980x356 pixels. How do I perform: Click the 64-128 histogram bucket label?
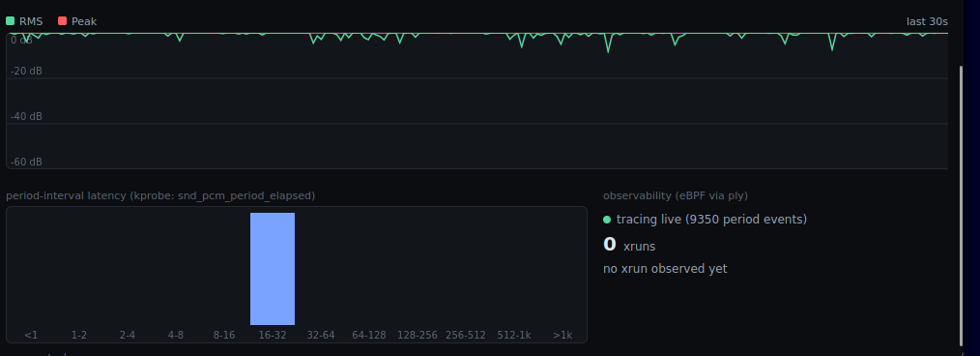click(x=369, y=336)
